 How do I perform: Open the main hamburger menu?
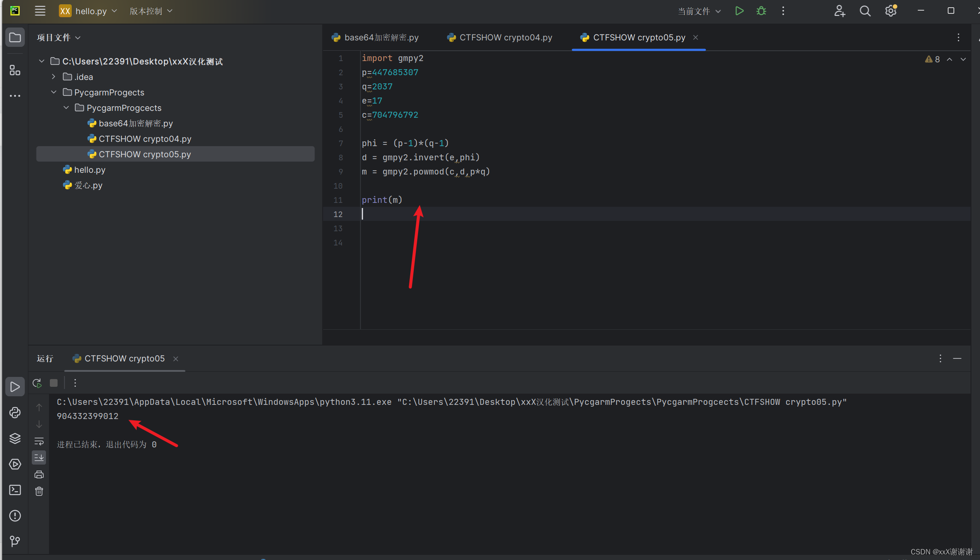pyautogui.click(x=40, y=11)
